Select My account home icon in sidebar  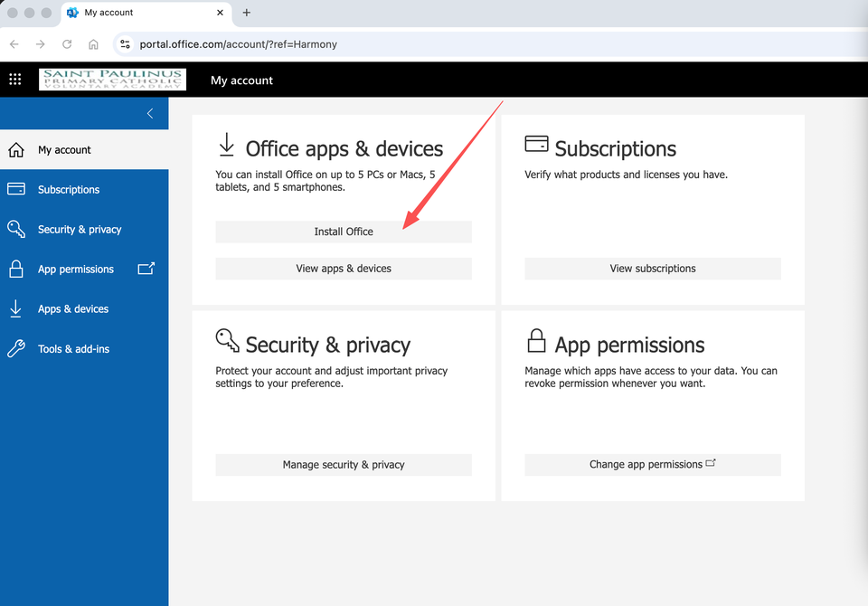(16, 150)
